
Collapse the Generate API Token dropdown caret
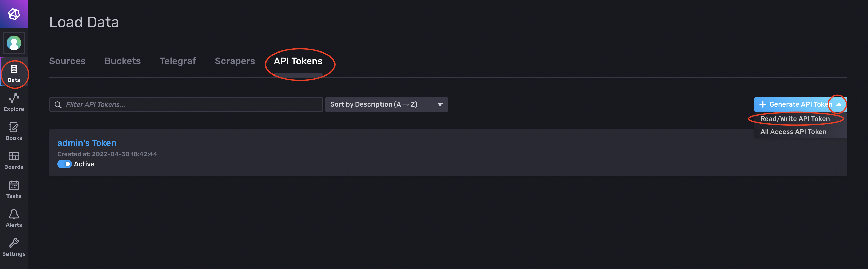tap(839, 104)
